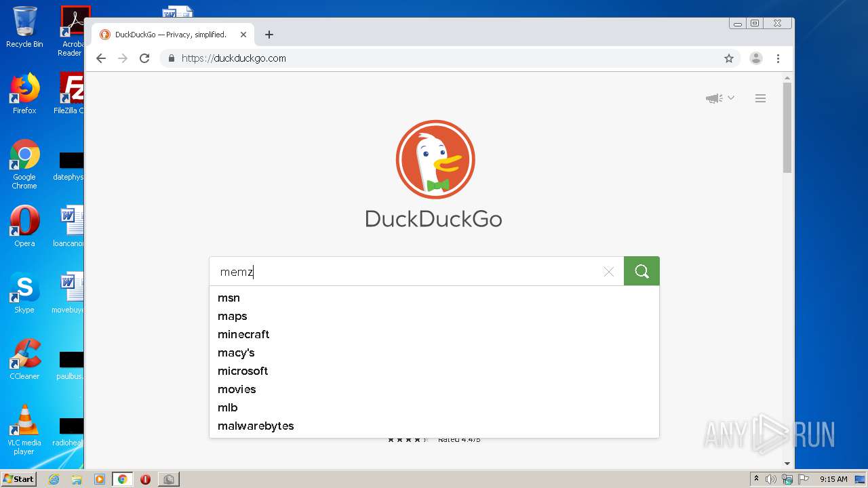Open the megaphone announcements dropdown
868x488 pixels.
pyautogui.click(x=719, y=98)
